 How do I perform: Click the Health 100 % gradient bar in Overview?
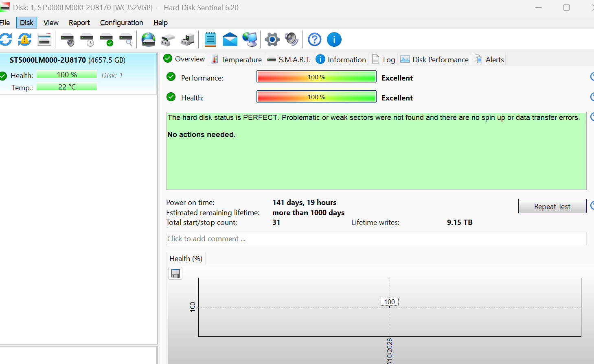[316, 97]
